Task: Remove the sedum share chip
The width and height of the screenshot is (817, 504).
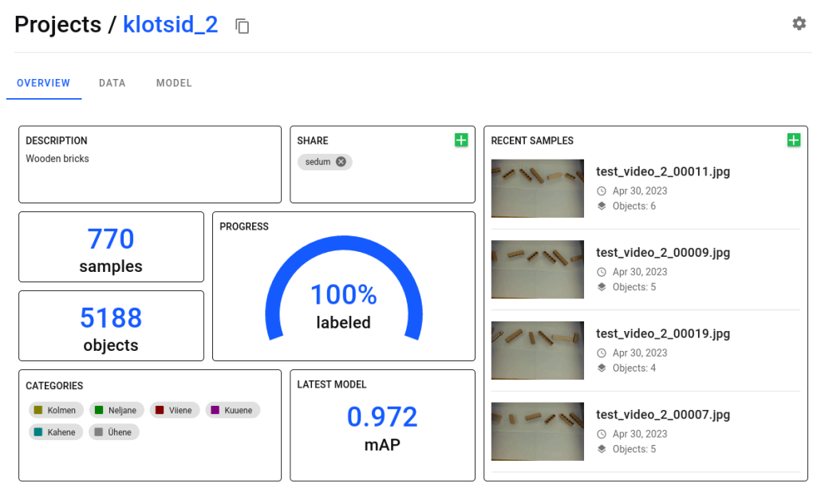Action: 341,162
